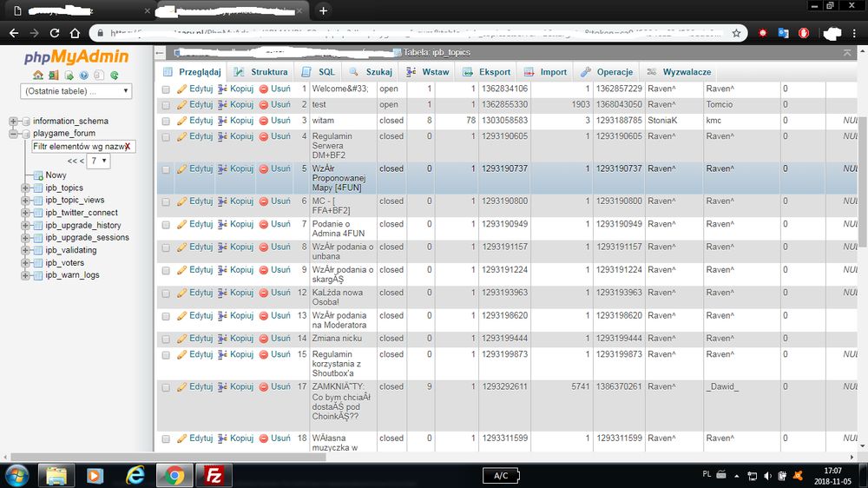
Task: Click the log out icon in sidebar
Action: click(54, 76)
